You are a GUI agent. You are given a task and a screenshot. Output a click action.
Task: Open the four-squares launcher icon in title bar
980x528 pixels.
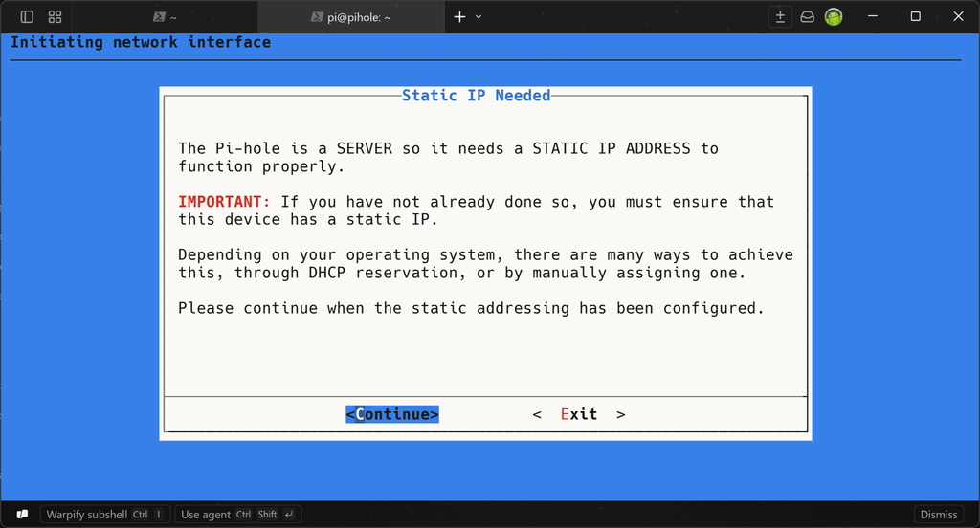pos(55,17)
